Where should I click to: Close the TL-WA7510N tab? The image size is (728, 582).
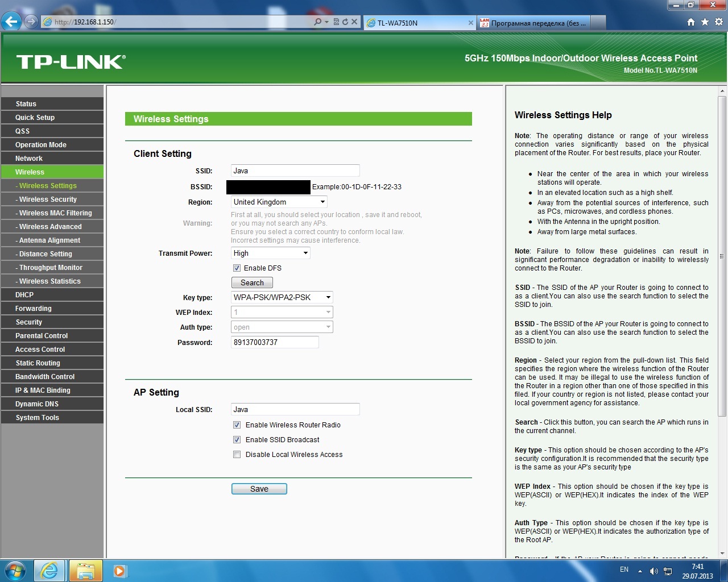click(471, 23)
